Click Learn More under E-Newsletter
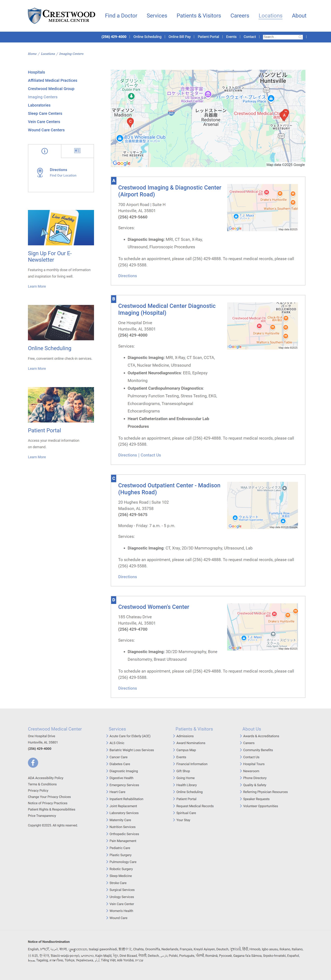The height and width of the screenshot is (980, 331). click(37, 286)
